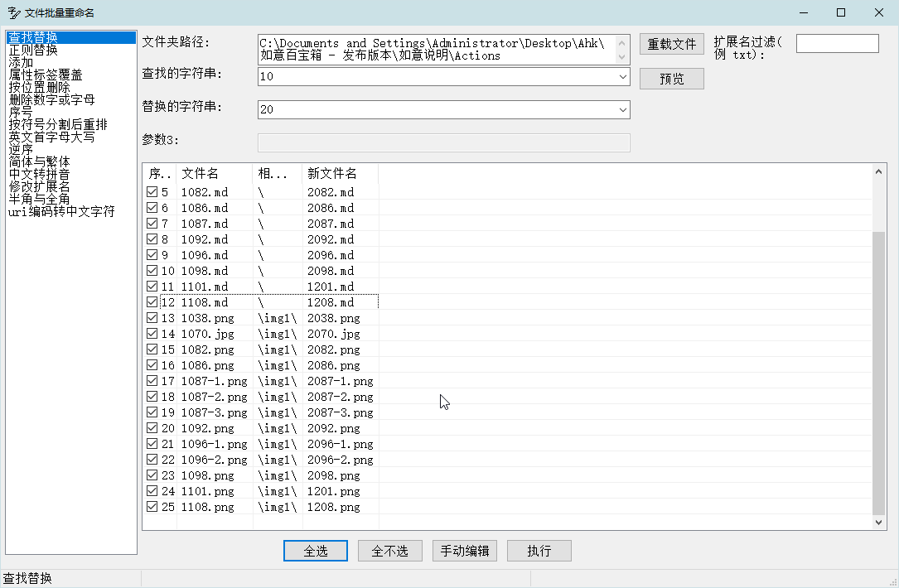Select 英文首字母大写 mode
Image resolution: width=899 pixels, height=588 pixels.
click(x=51, y=137)
